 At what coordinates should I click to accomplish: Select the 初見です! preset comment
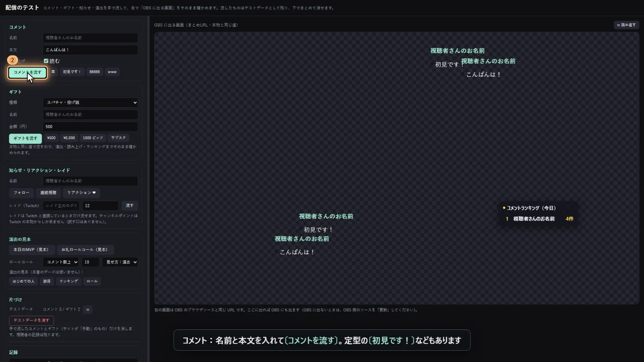[72, 72]
